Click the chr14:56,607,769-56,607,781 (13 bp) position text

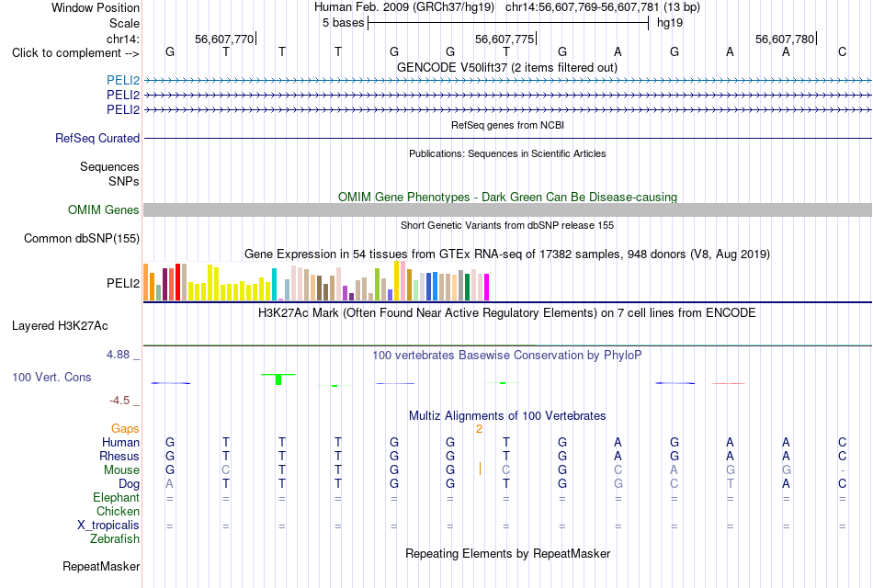click(x=603, y=7)
